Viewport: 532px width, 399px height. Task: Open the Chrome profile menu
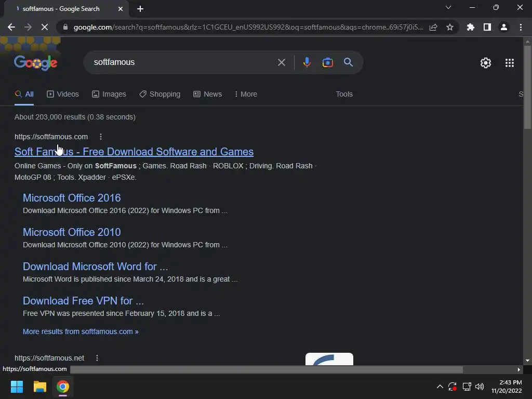[x=504, y=27]
